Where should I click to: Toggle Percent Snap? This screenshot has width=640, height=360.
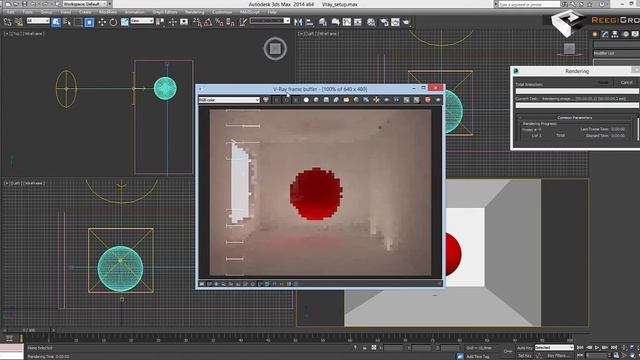[x=220, y=22]
